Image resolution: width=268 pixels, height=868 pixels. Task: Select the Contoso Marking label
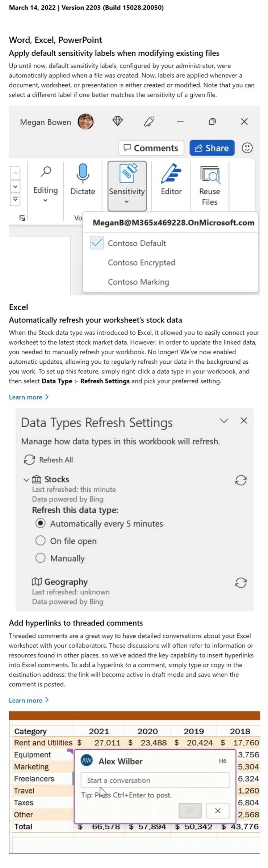pos(138,282)
